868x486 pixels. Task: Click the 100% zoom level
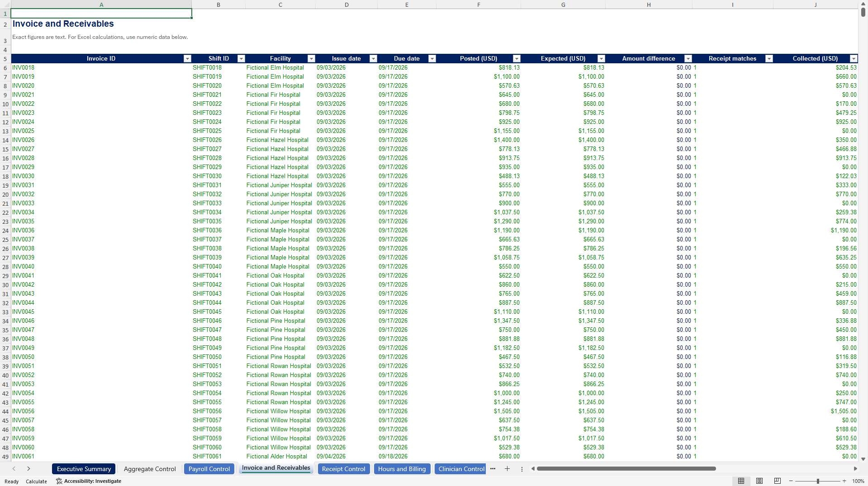coord(858,481)
